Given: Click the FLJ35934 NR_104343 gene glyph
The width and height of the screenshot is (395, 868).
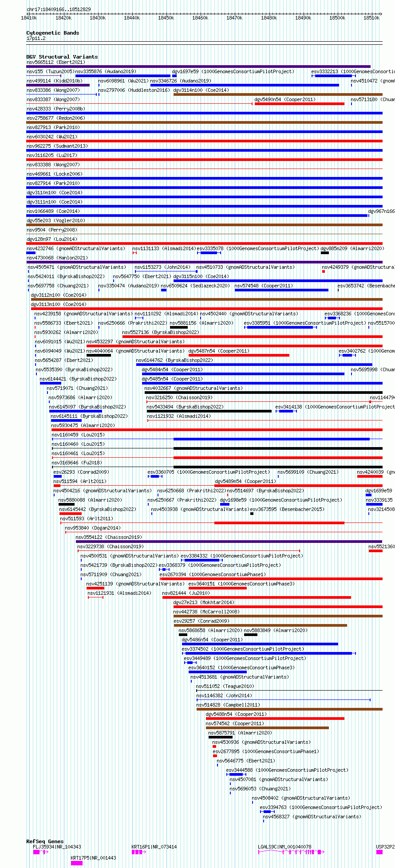Looking at the screenshot, I should pos(40,852).
